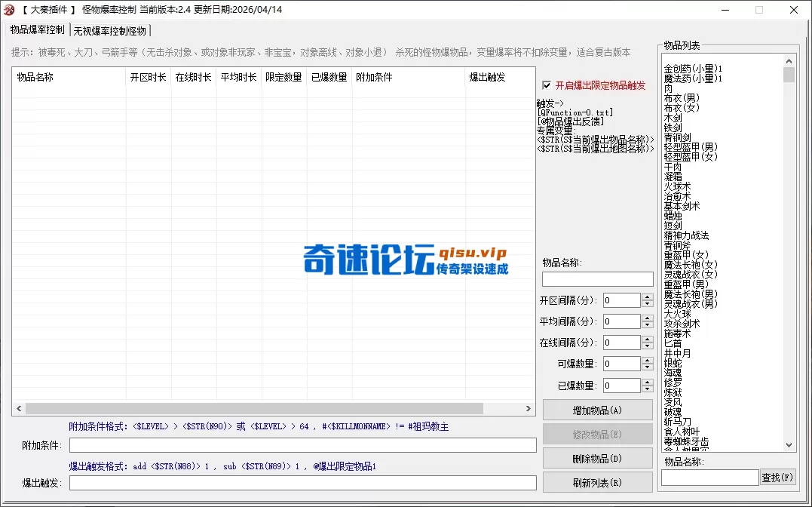Image resolution: width=812 pixels, height=507 pixels.
Task: Select 精神力战法 in the item list
Action: pyautogui.click(x=686, y=235)
